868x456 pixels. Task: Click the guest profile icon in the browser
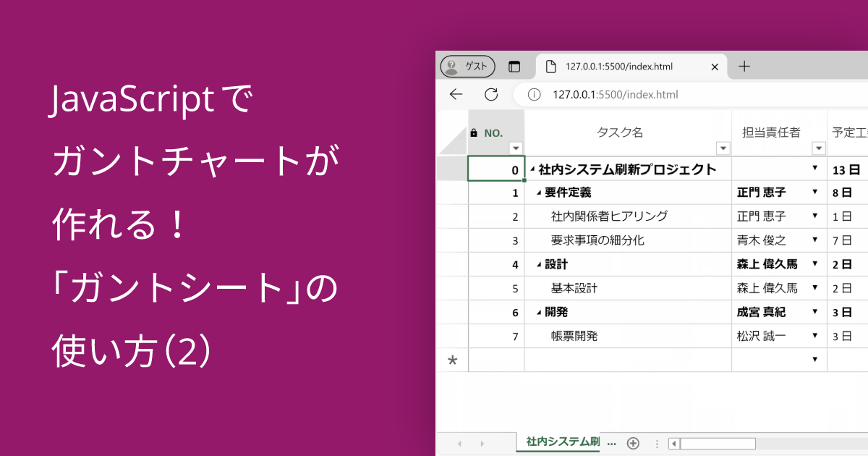click(x=453, y=66)
